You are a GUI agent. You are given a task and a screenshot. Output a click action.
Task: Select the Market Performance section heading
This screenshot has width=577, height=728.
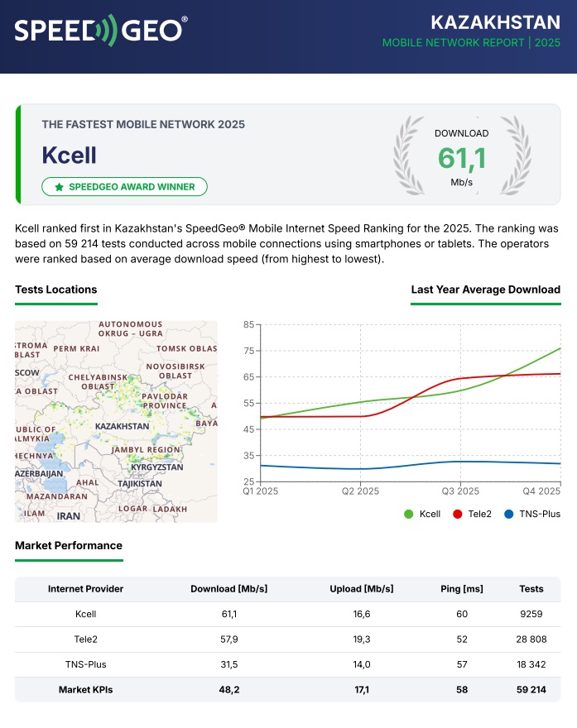point(69,545)
